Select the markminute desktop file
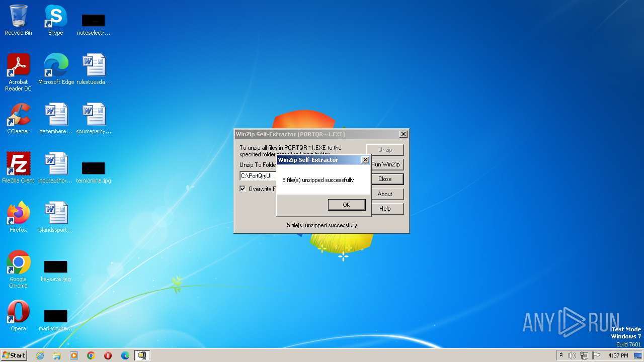Image resolution: width=644 pixels, height=362 pixels. (56, 320)
